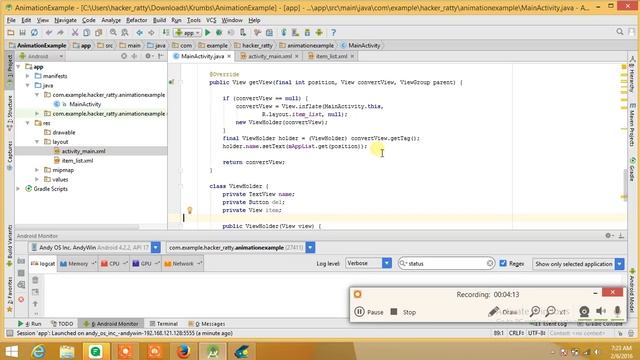Open the Refactor menu
Screen dimensions: 640x360
tap(136, 20)
